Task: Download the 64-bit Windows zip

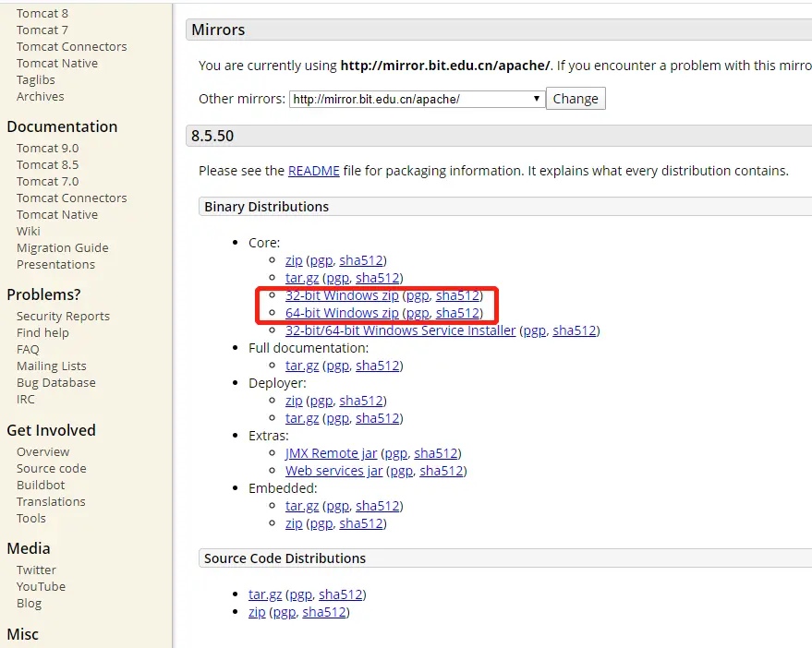Action: (x=342, y=313)
